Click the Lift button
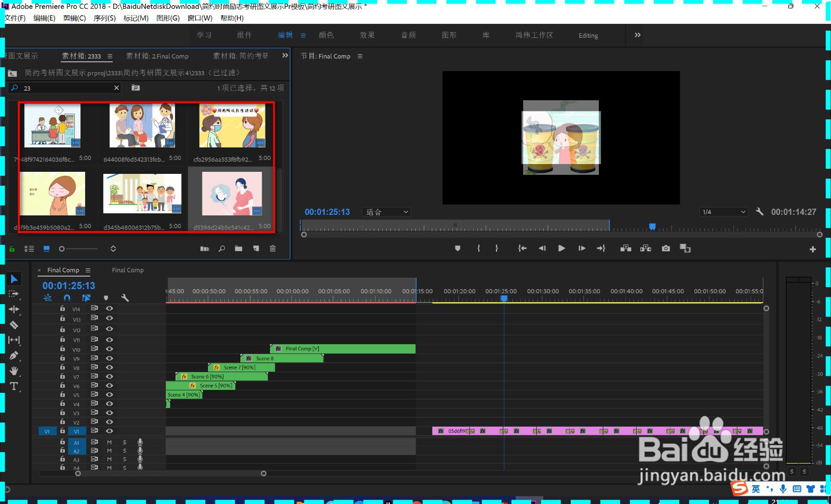The height and width of the screenshot is (504, 831). [x=626, y=249]
